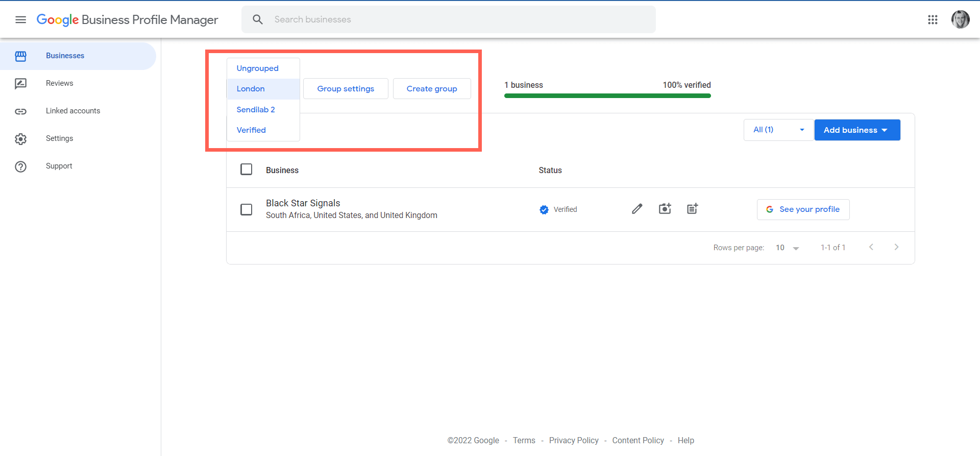Click the create post icon

[692, 209]
